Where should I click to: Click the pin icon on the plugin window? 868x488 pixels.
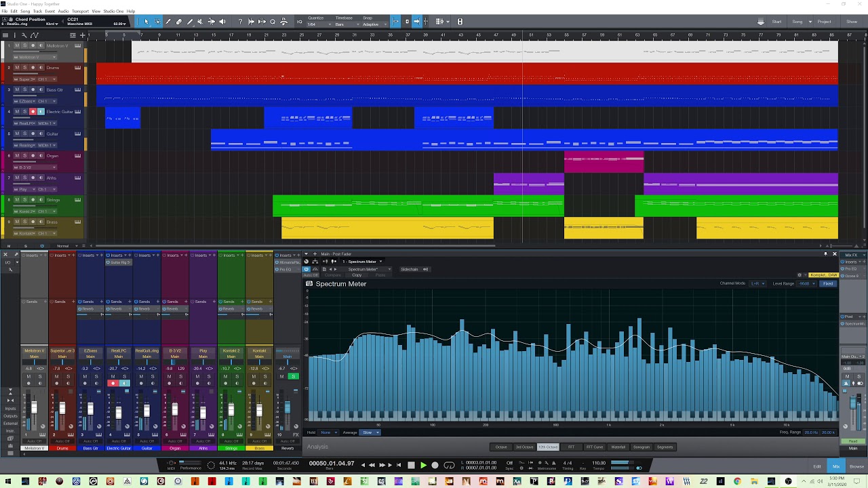click(x=825, y=254)
